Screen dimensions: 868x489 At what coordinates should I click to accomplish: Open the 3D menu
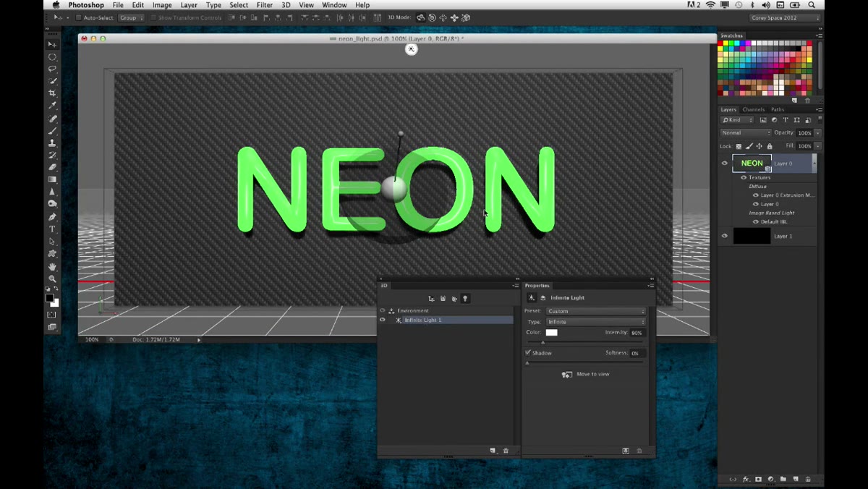pyautogui.click(x=286, y=5)
